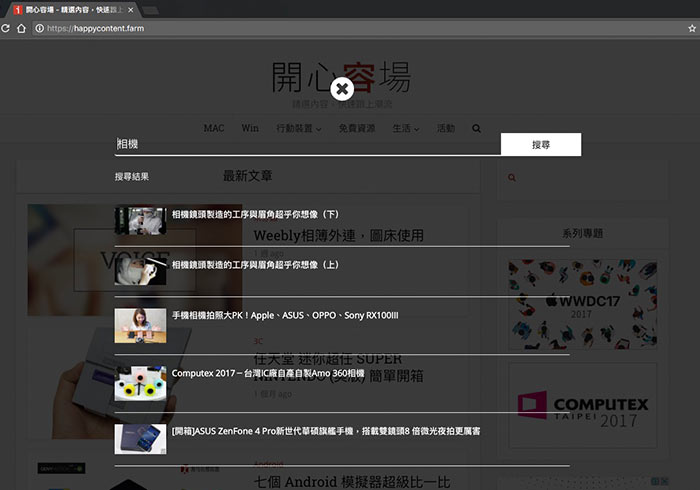Open background article Weebly相簿外連，圖床使用
Screen dimensions: 700x490
click(338, 235)
